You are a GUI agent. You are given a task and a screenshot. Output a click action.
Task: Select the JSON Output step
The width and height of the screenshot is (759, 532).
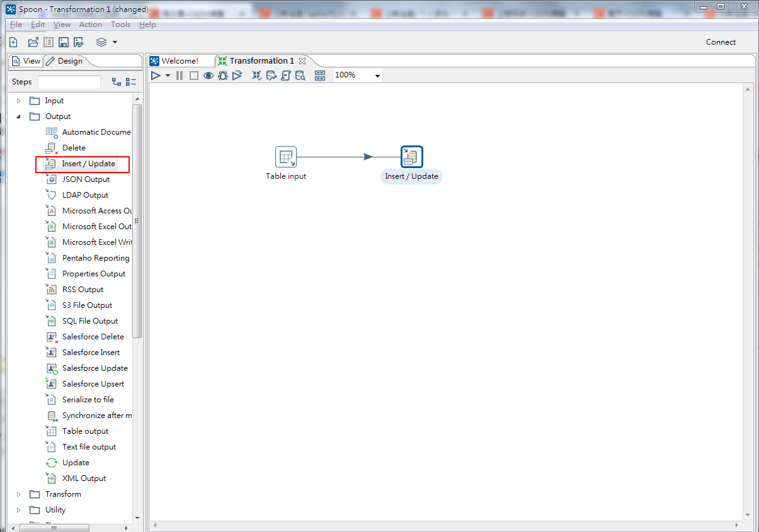coord(78,179)
